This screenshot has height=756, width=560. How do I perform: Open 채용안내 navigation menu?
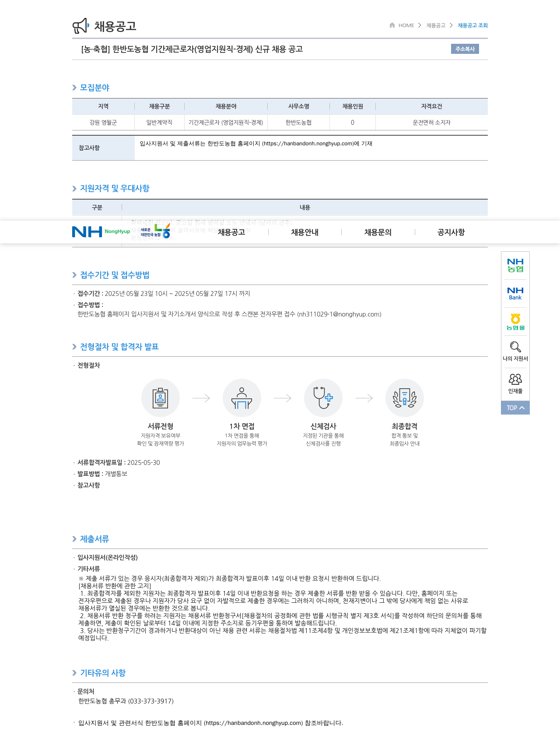(305, 232)
